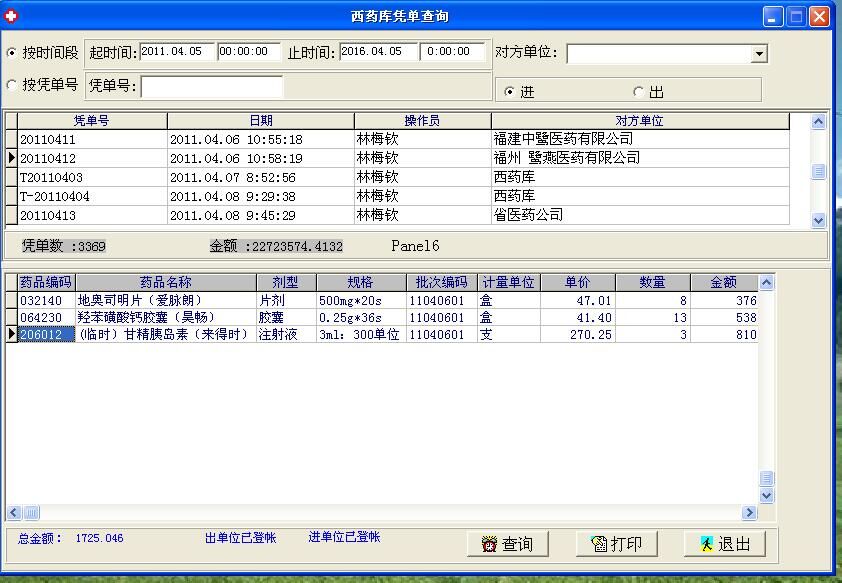Click the 药品编码 column header
The width and height of the screenshot is (842, 583).
46,282
